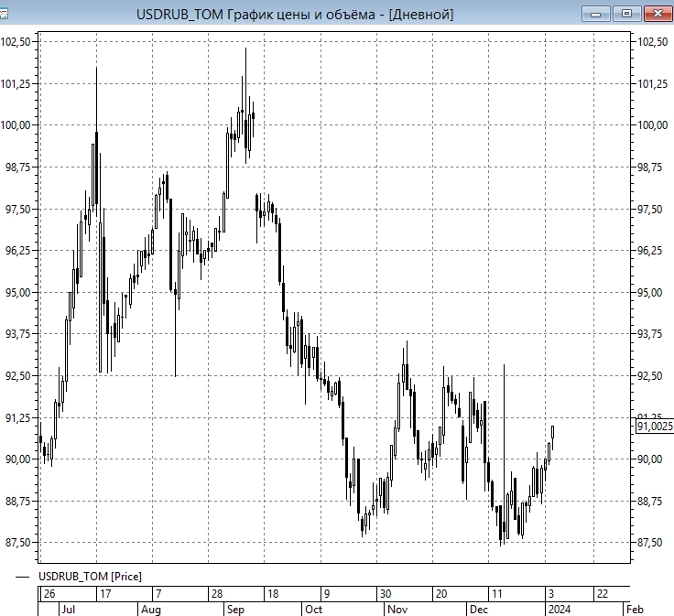Screen dimensions: 674x616
Task: Select the Dec month label
Action: coord(479,609)
